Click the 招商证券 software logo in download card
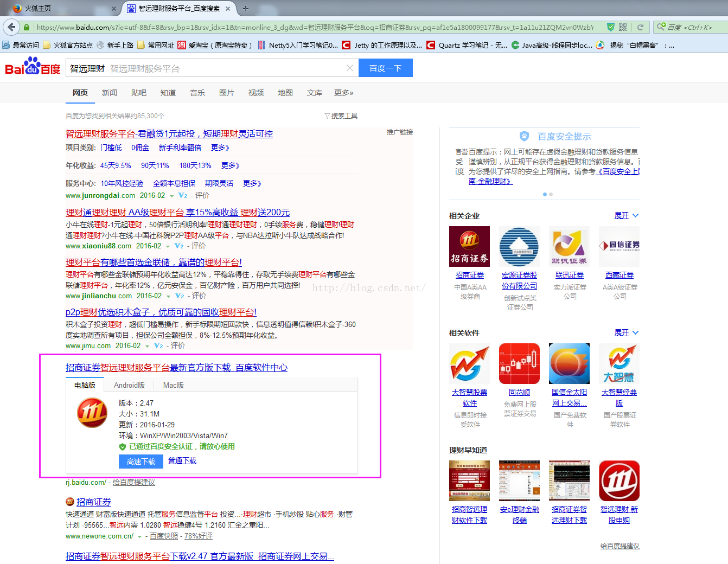The width and height of the screenshot is (728, 564). click(x=92, y=413)
